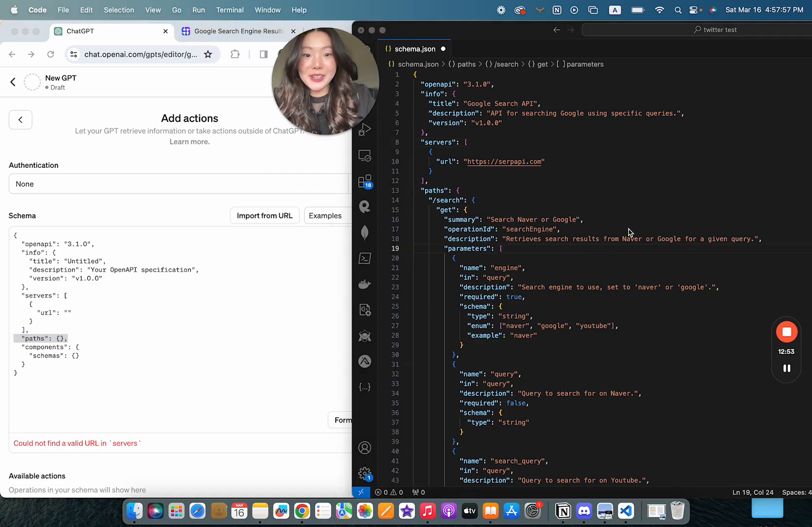Open Accounts icon in VS Code activity bar
Screen dimensions: 812x527
click(x=365, y=448)
